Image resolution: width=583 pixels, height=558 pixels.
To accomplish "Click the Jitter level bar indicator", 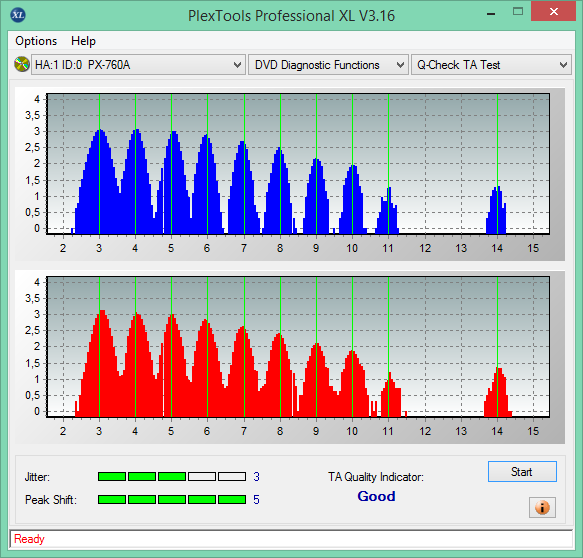I will [172, 477].
